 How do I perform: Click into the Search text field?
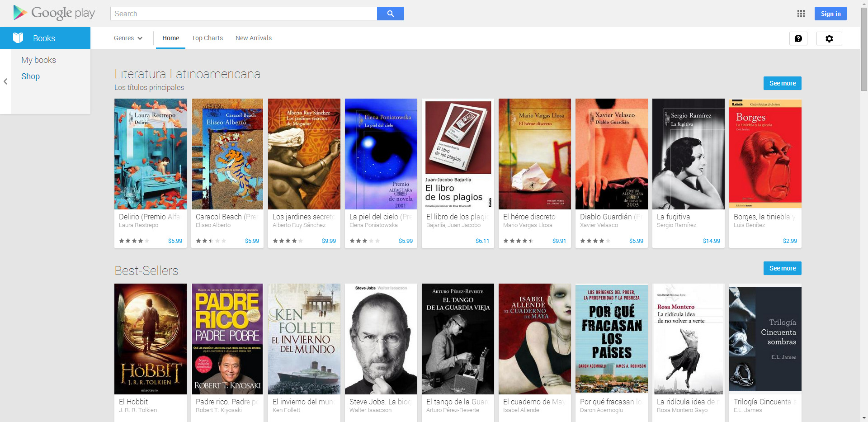(x=244, y=14)
